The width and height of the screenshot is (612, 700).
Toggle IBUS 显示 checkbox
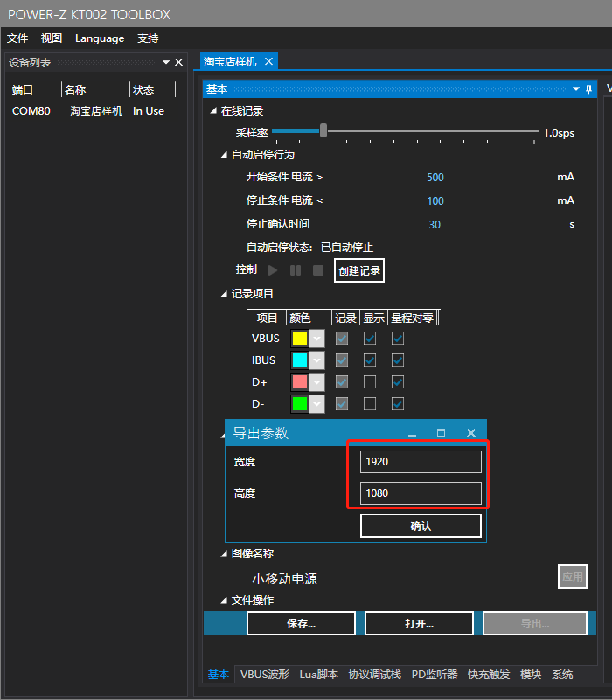[370, 360]
